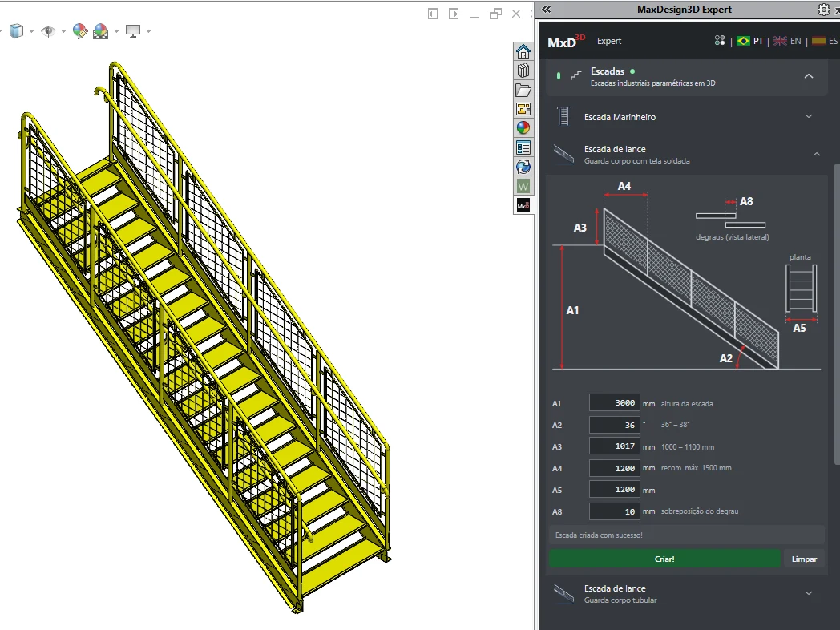Edit the A3 field showing 1017
Image resolution: width=840 pixels, height=630 pixels.
pyautogui.click(x=614, y=446)
